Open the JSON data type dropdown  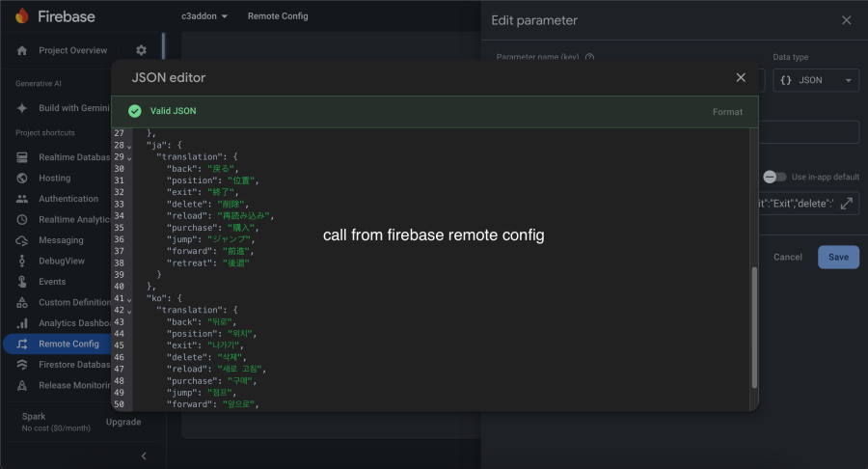coord(815,80)
